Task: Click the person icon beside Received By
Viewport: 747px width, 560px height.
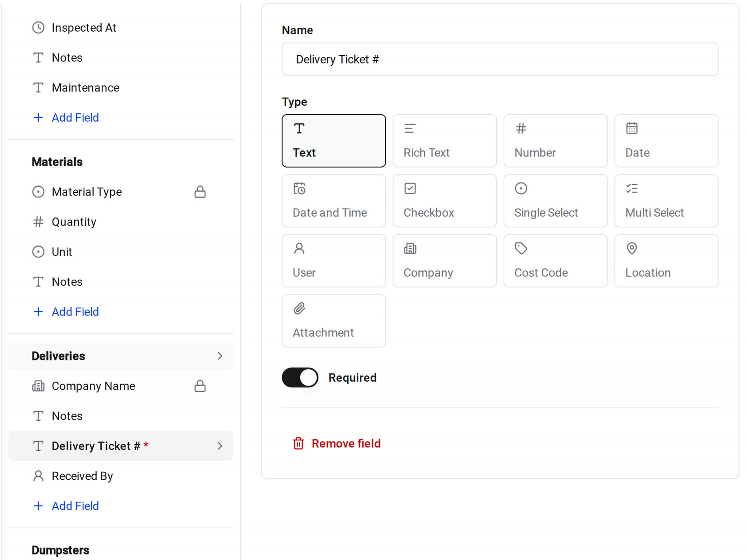Action: (x=38, y=476)
